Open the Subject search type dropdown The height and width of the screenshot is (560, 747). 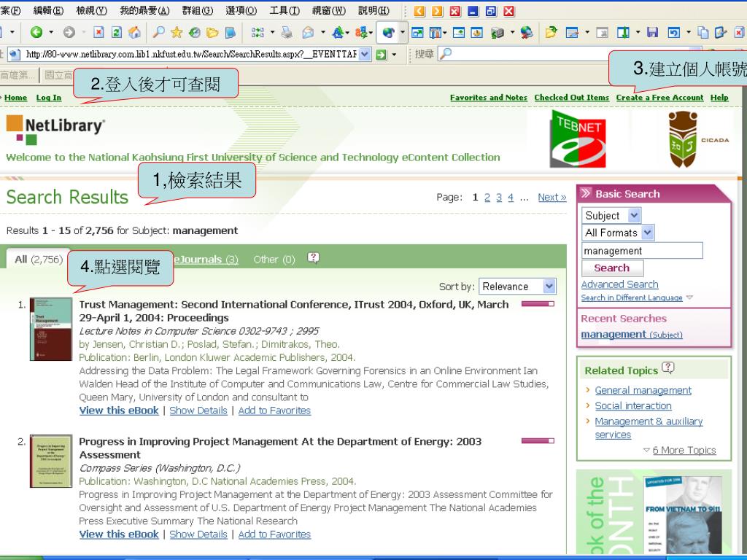(x=611, y=215)
